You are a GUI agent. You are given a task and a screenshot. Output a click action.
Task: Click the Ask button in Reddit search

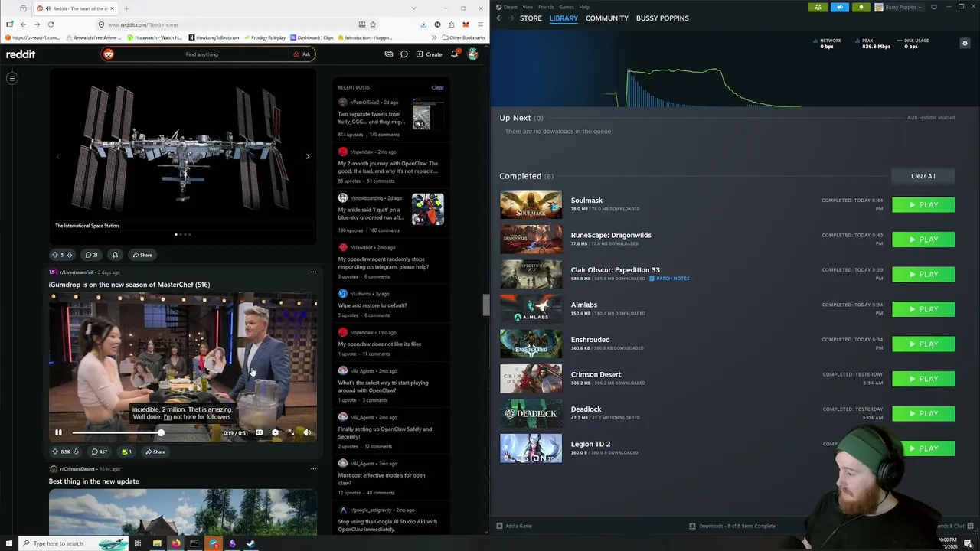click(x=302, y=54)
